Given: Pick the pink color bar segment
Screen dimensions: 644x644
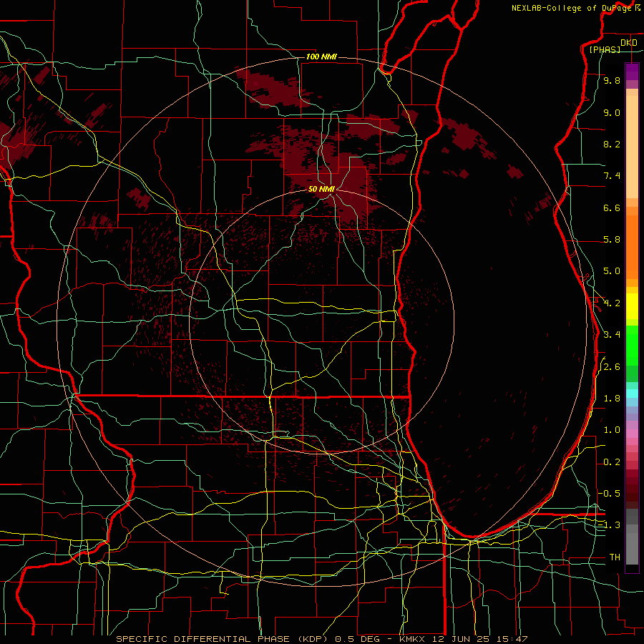Looking at the screenshot, I should coord(632,434).
